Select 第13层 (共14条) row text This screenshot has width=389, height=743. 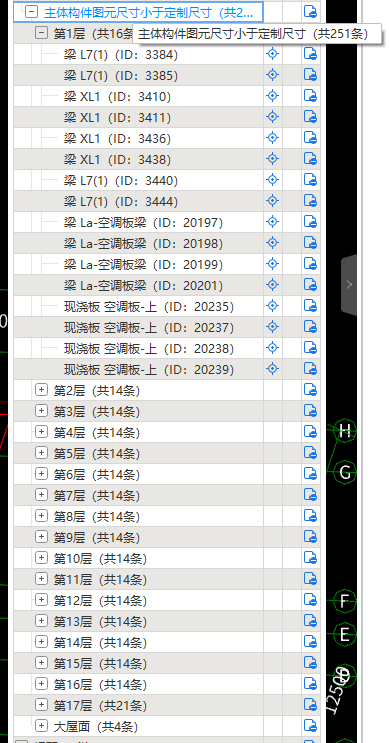100,621
